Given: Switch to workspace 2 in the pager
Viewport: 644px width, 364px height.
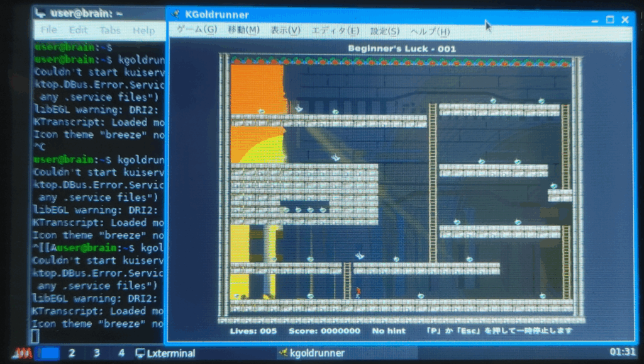Looking at the screenshot, I should [72, 353].
